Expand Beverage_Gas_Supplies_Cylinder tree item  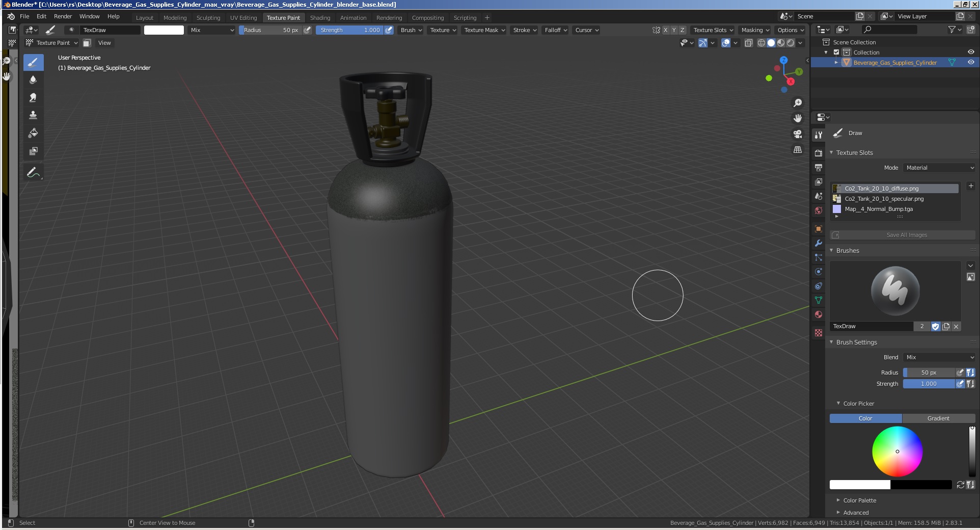[836, 62]
